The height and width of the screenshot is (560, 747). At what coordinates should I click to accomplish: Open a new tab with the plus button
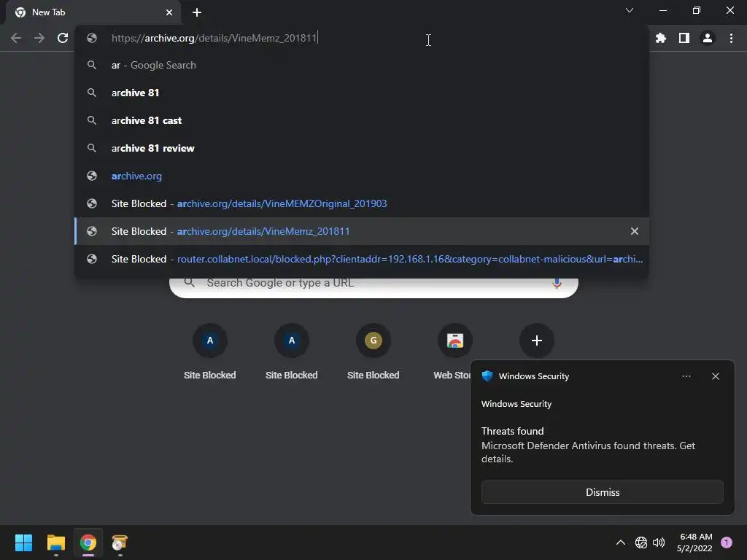(197, 12)
